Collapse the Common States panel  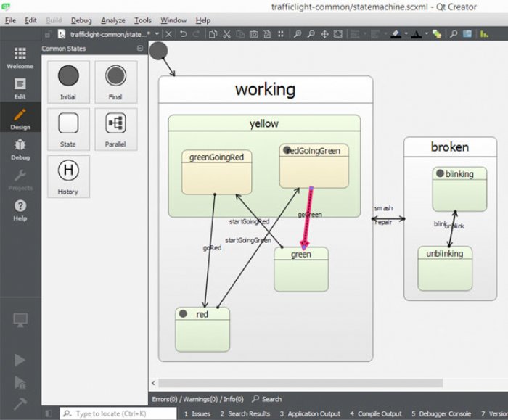(140, 49)
